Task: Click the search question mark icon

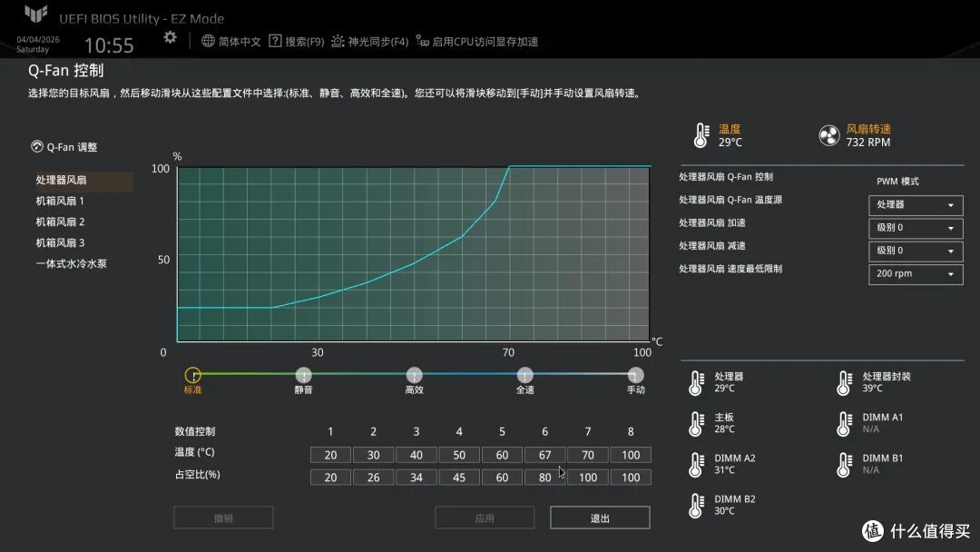Action: [x=275, y=41]
